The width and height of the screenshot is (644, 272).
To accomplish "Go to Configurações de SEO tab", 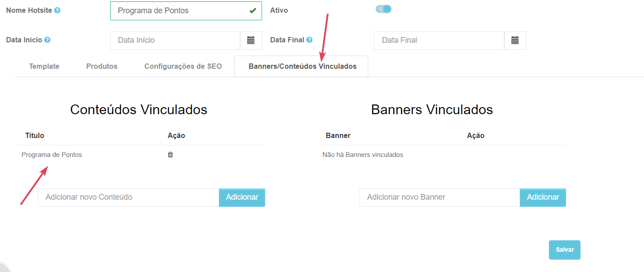I will pos(183,66).
